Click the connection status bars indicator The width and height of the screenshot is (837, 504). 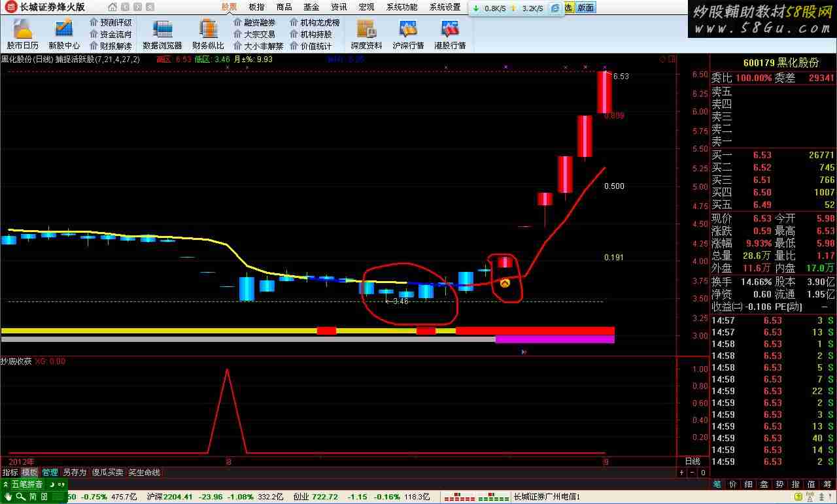pos(477,497)
